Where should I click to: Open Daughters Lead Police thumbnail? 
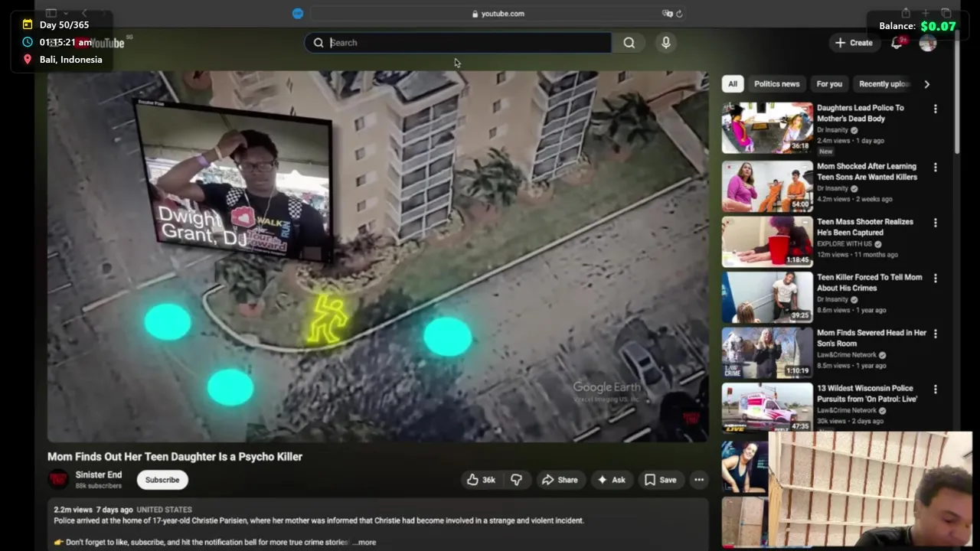coord(767,128)
